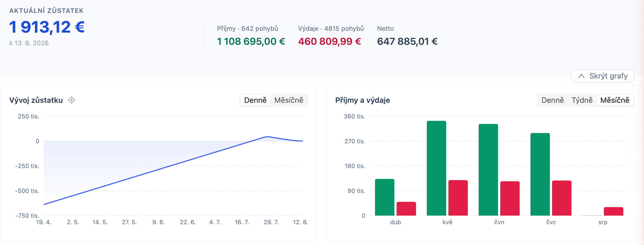Click the green income bar for kvě
Screen dimensions: 644x245
pos(436,168)
